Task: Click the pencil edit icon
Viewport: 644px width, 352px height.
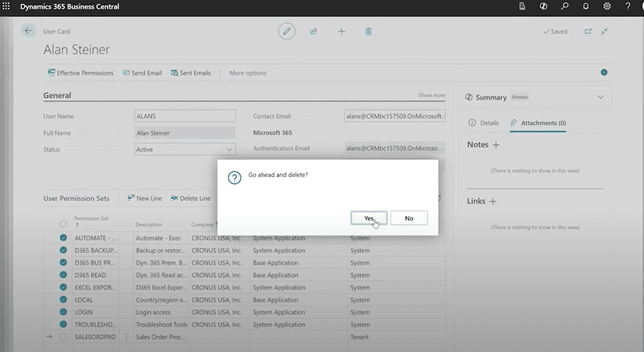Action: click(287, 31)
